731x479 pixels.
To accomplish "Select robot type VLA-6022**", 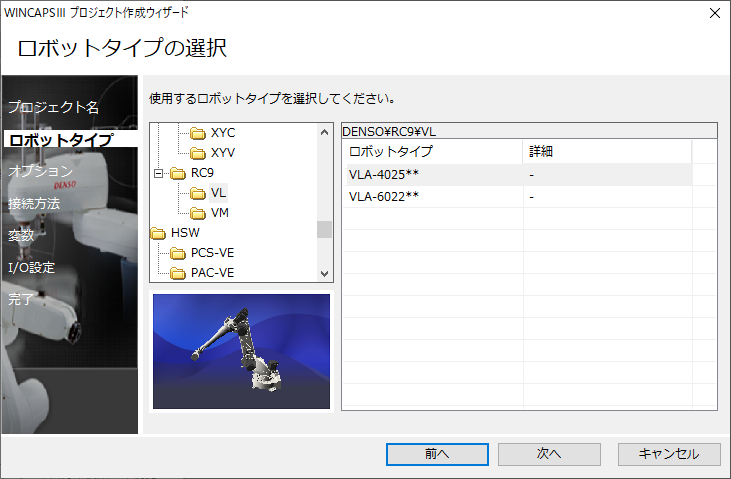I will [384, 196].
